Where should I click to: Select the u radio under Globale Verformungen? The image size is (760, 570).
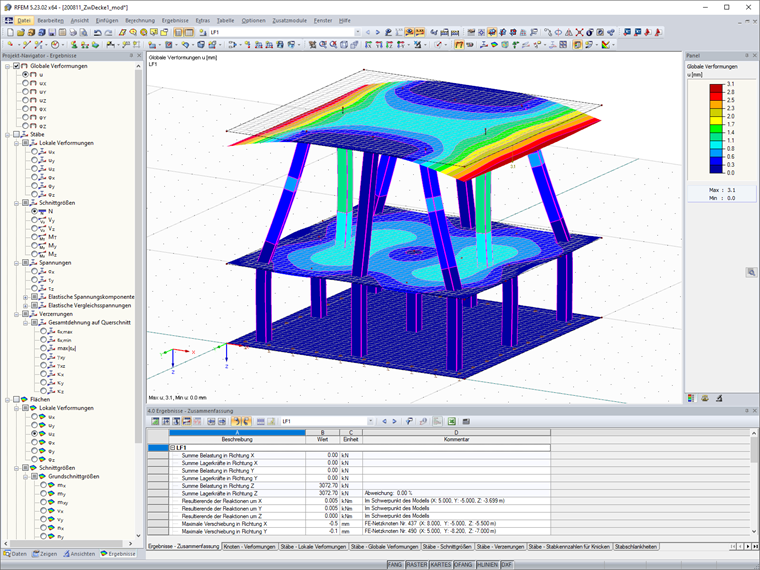click(x=25, y=75)
